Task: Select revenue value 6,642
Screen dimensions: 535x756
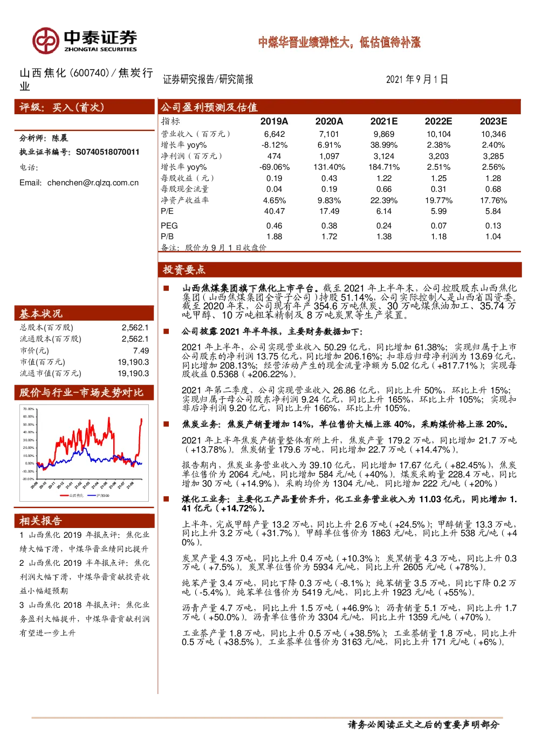Action: (x=275, y=134)
